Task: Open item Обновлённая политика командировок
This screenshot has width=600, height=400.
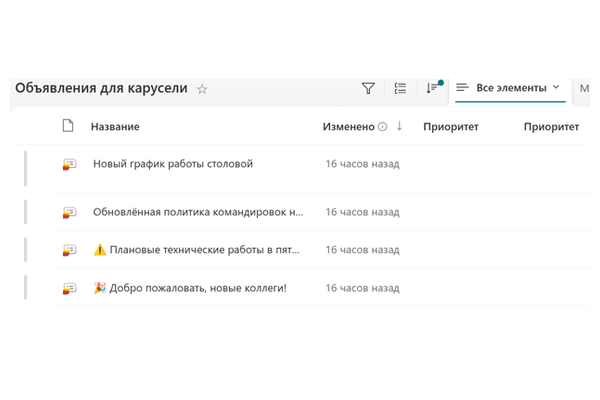Action: click(198, 212)
